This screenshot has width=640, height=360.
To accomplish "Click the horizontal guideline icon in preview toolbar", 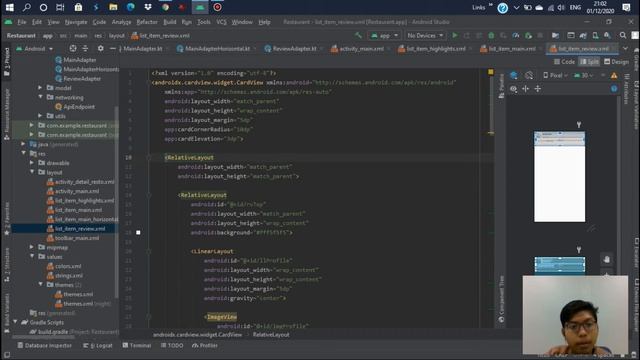I will click(525, 89).
